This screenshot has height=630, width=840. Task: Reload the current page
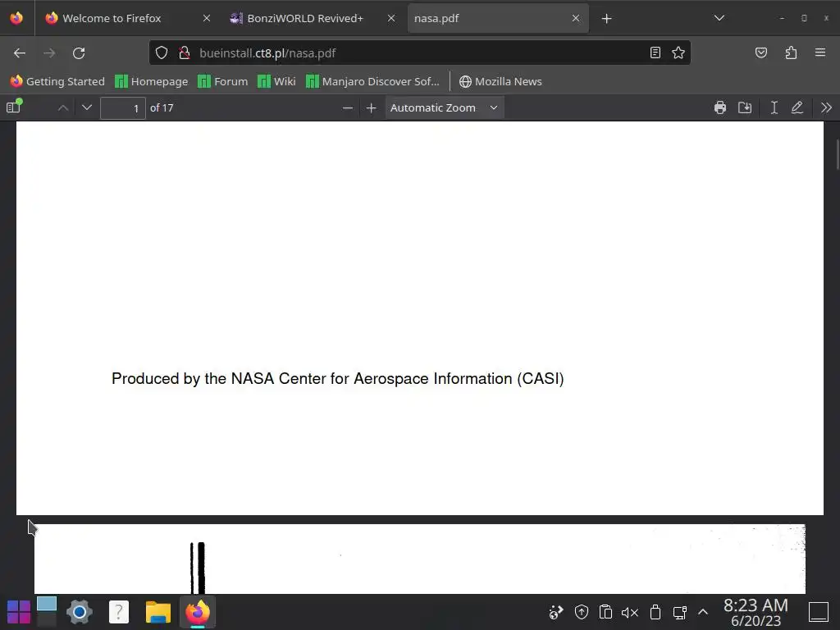(x=79, y=53)
